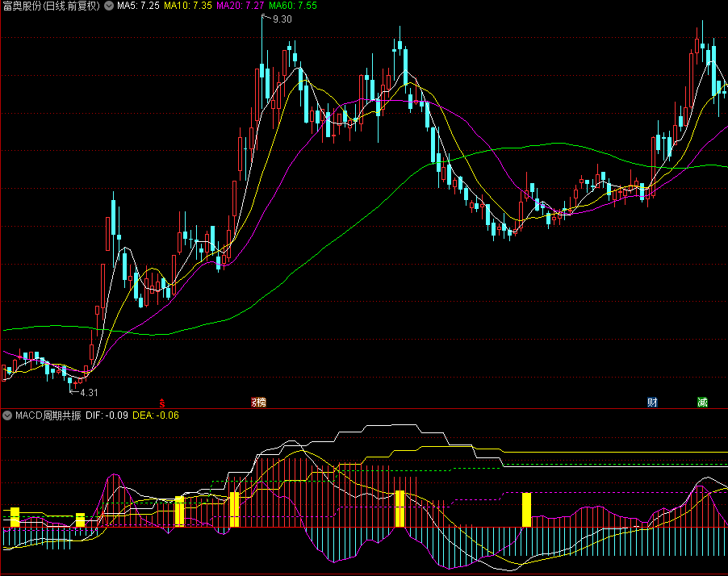Expand the MACD周期共振 indicator menu circle
Image resolution: width=728 pixels, height=576 pixels.
[x=7, y=415]
